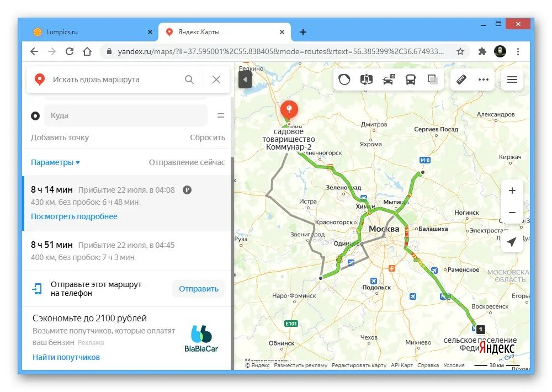Image resolution: width=552 pixels, height=392 pixels.
Task: Click the site lock icon in address bar
Action: point(109,51)
